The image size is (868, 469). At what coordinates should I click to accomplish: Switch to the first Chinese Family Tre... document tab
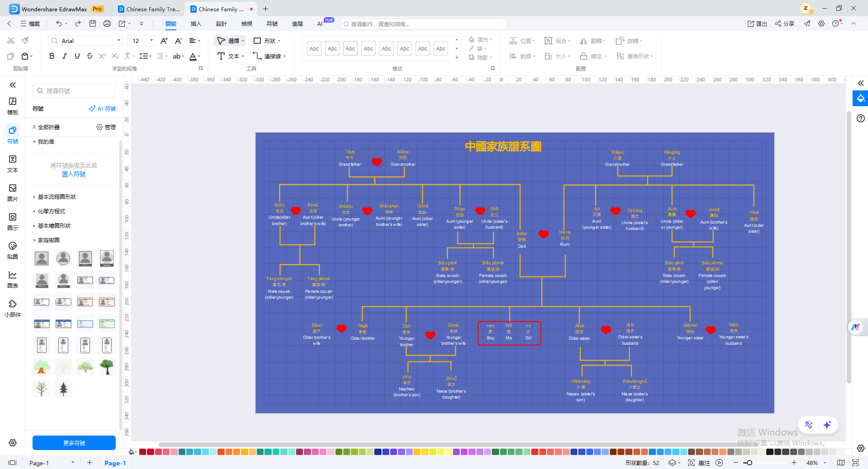coord(149,9)
